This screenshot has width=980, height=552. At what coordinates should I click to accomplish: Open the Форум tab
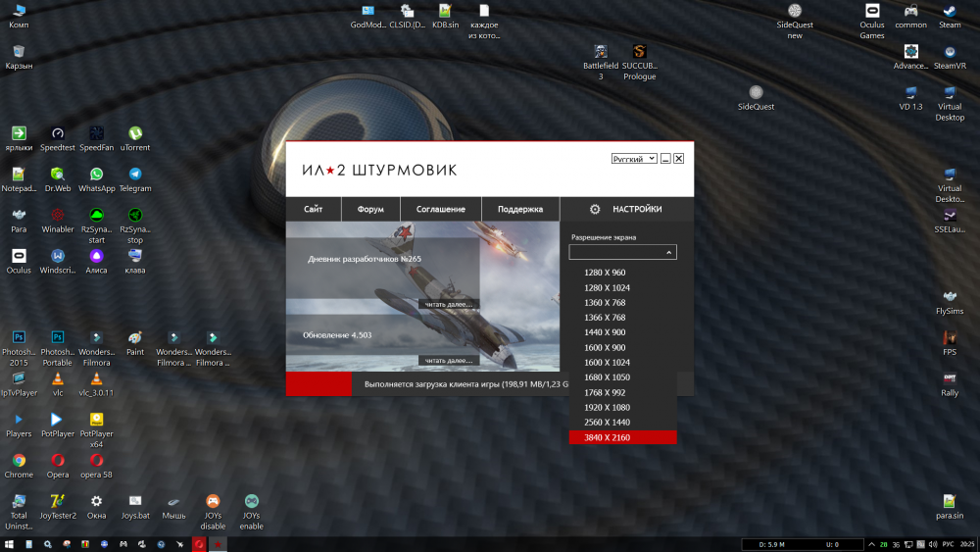click(x=370, y=209)
